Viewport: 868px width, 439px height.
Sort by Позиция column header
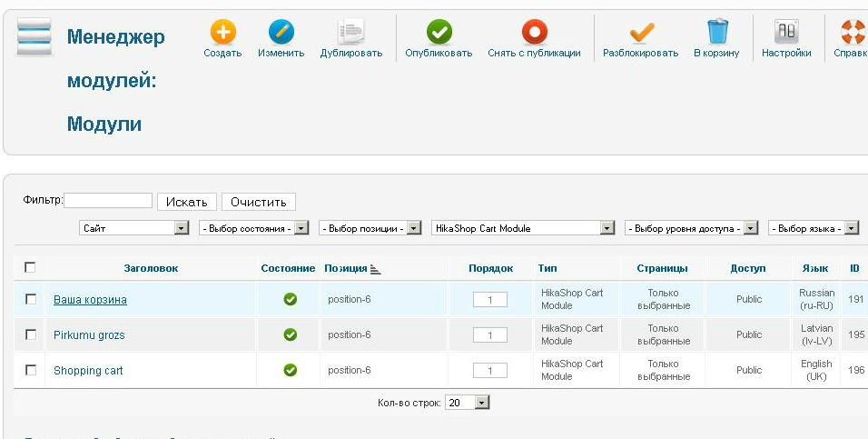345,268
